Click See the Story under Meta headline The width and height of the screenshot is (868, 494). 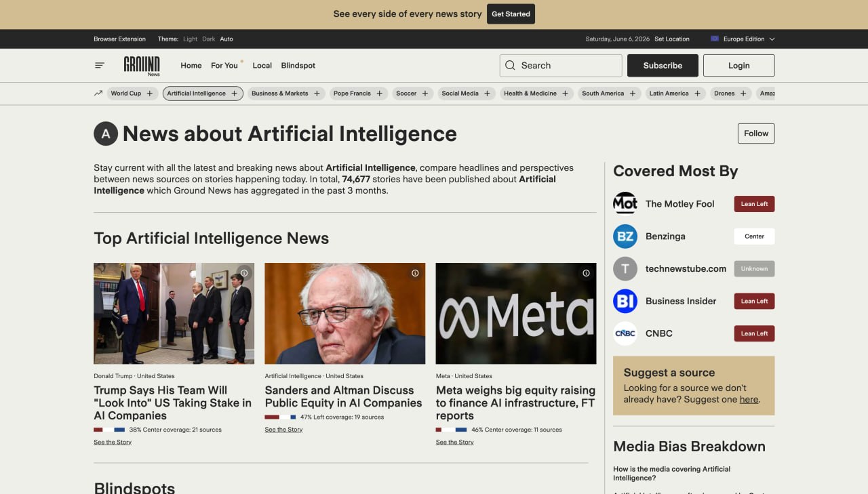(454, 442)
